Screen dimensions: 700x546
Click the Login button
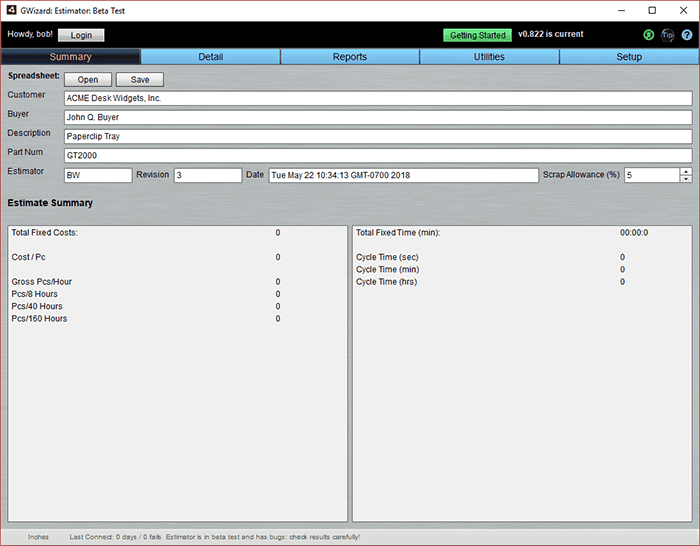coord(81,35)
